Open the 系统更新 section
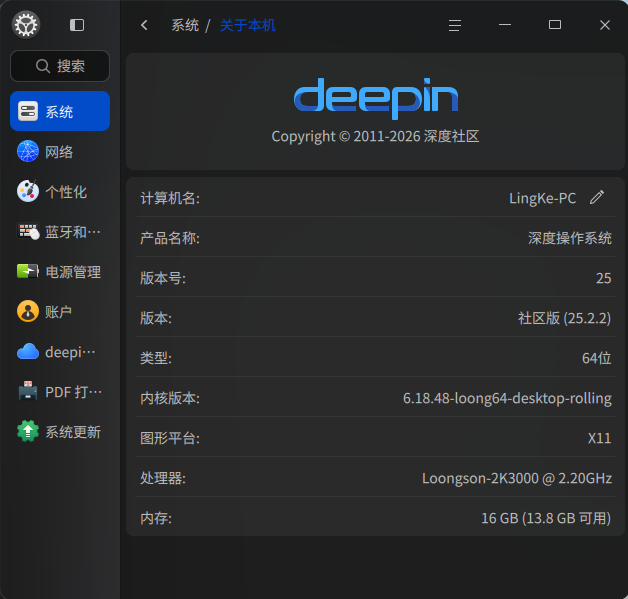This screenshot has height=599, width=628. 60,432
